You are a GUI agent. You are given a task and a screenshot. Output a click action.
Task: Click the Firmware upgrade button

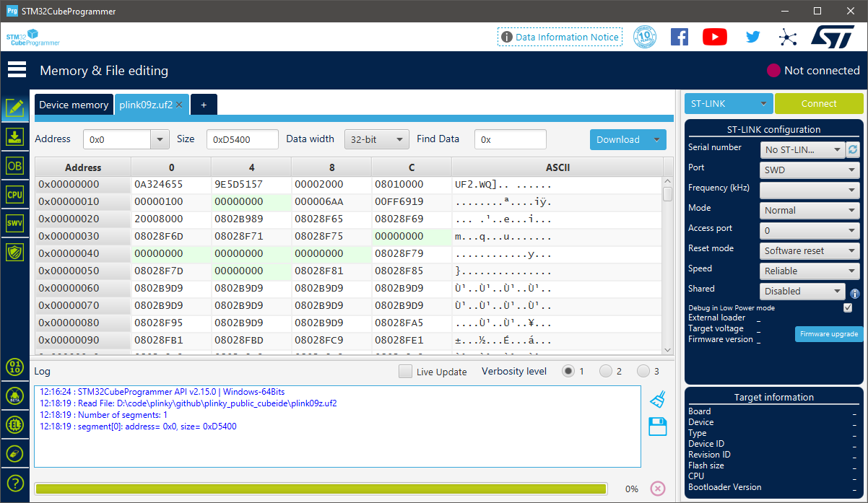point(829,334)
